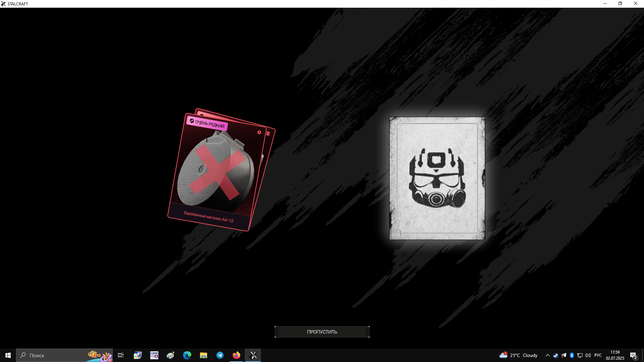Open the 21°C Cloudy weather widget
644x362 pixels.
coord(518,355)
